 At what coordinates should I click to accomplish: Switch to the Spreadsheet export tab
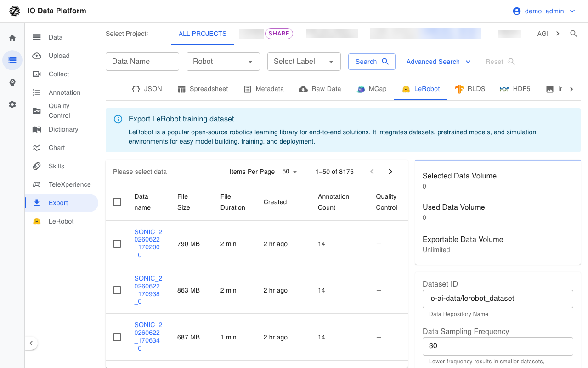[203, 89]
